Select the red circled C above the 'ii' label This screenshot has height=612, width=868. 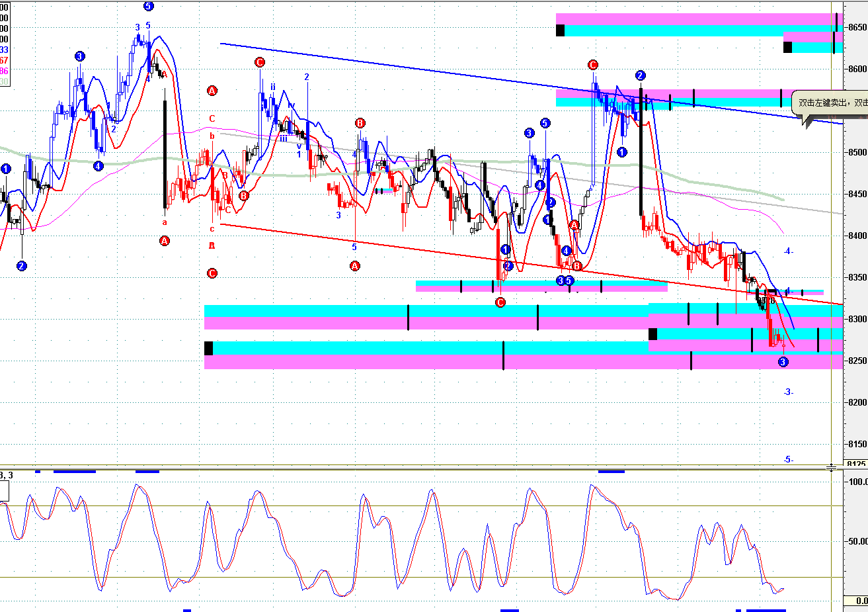(259, 62)
